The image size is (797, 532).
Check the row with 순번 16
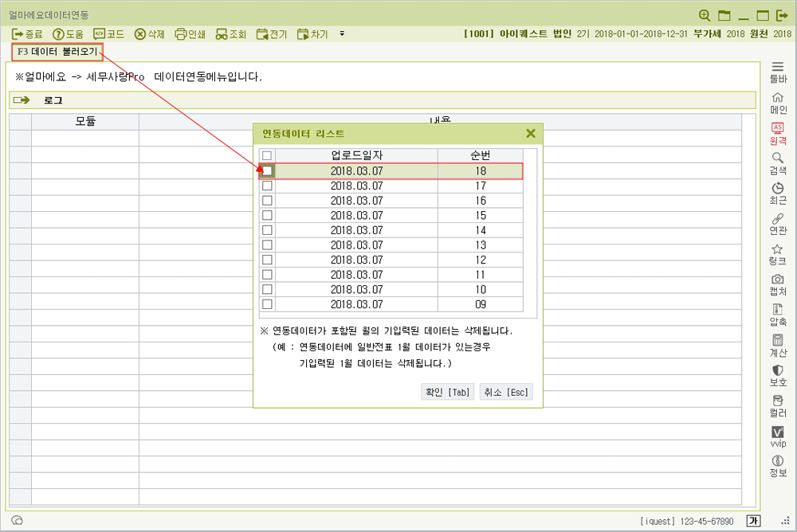click(267, 200)
